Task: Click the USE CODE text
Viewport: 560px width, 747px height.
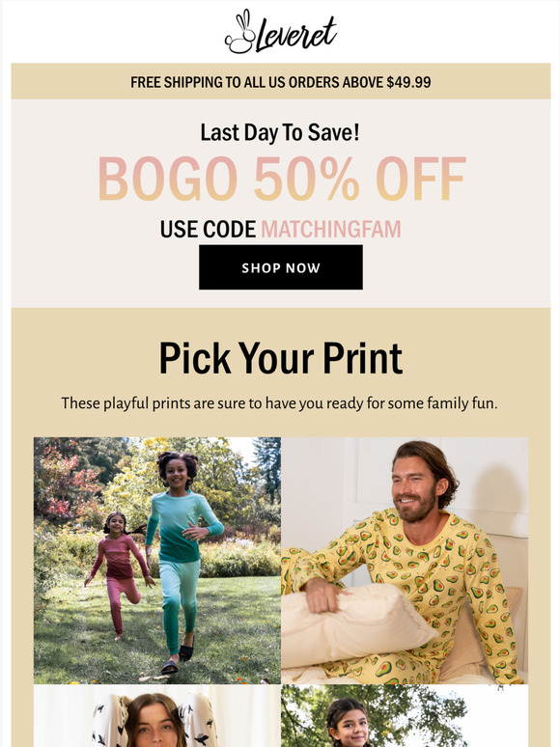Action: (x=208, y=229)
